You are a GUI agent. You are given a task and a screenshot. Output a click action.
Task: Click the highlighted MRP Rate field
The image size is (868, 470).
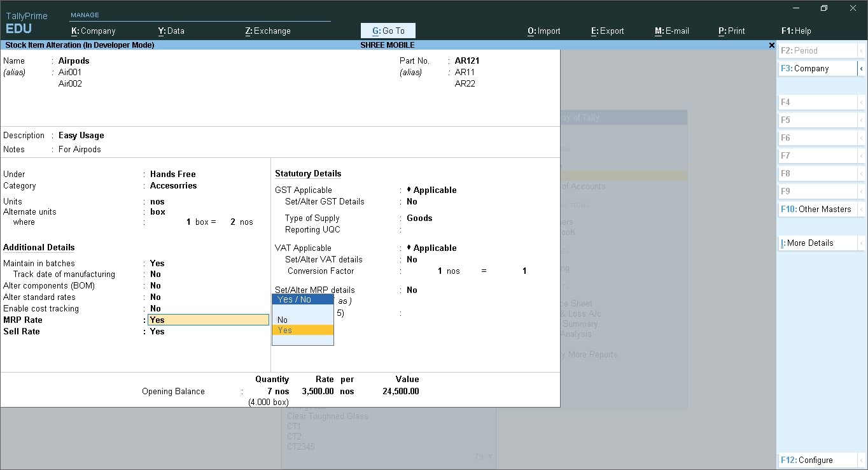point(208,320)
